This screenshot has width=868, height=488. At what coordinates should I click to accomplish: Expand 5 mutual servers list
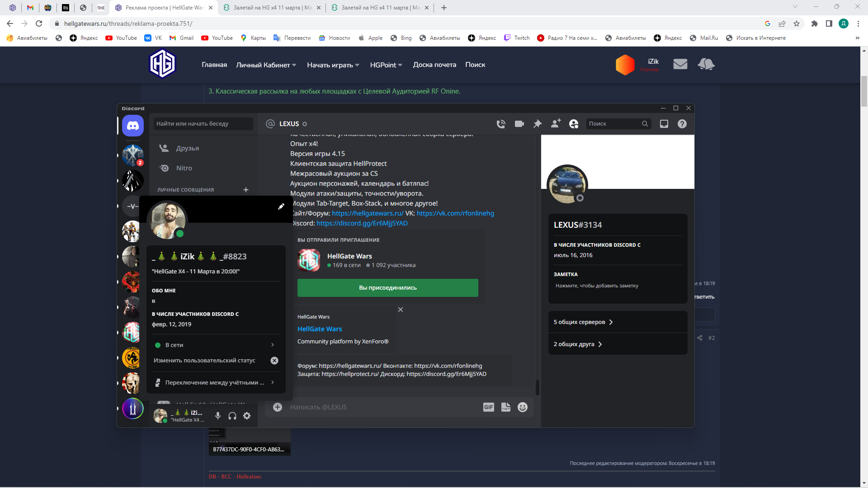[x=618, y=322]
